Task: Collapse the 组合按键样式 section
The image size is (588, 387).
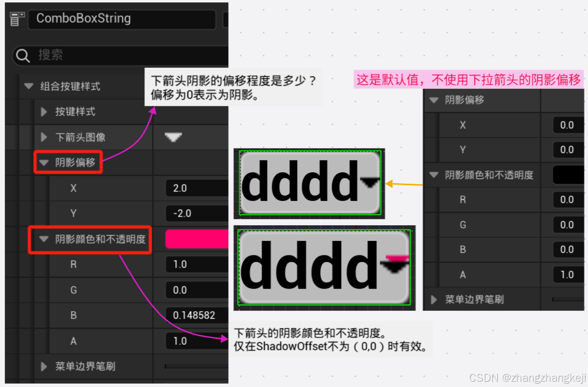Action: click(29, 87)
